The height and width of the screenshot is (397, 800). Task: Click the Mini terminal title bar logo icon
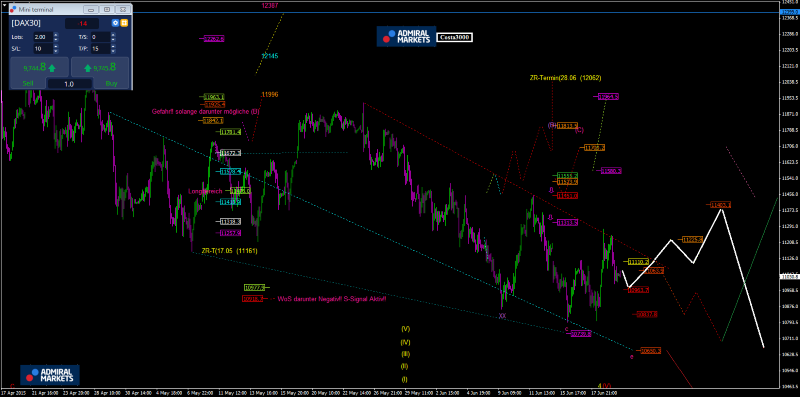pyautogui.click(x=13, y=9)
